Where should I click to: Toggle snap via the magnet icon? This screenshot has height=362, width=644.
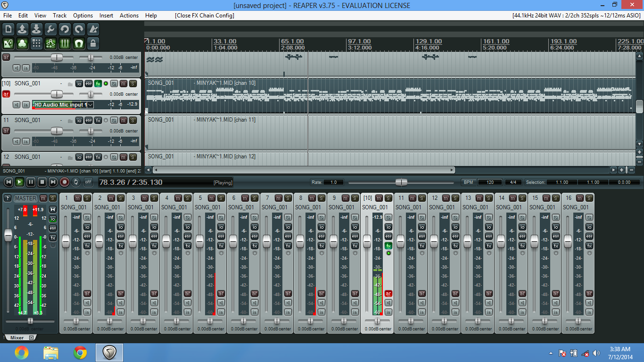click(x=79, y=44)
